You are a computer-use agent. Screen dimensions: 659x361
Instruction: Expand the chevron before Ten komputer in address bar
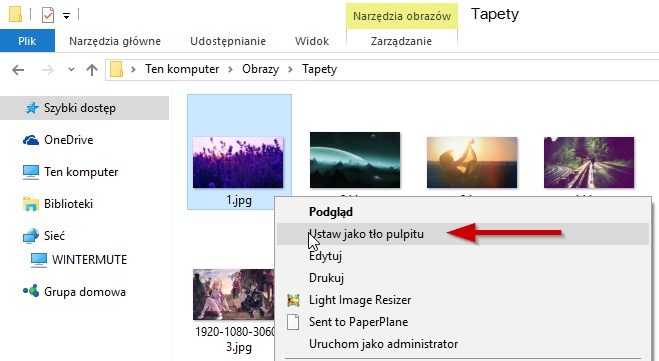[x=133, y=69]
